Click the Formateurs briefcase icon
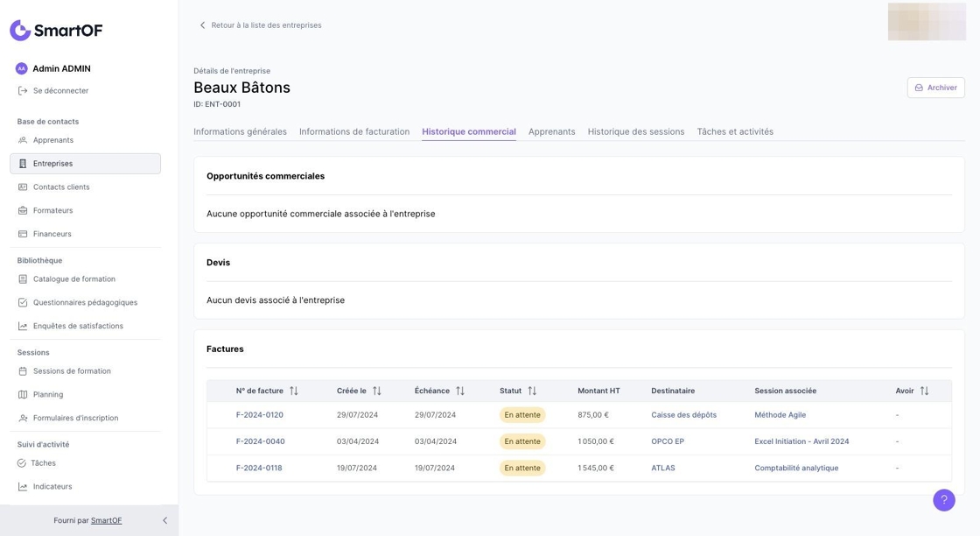 pos(24,210)
